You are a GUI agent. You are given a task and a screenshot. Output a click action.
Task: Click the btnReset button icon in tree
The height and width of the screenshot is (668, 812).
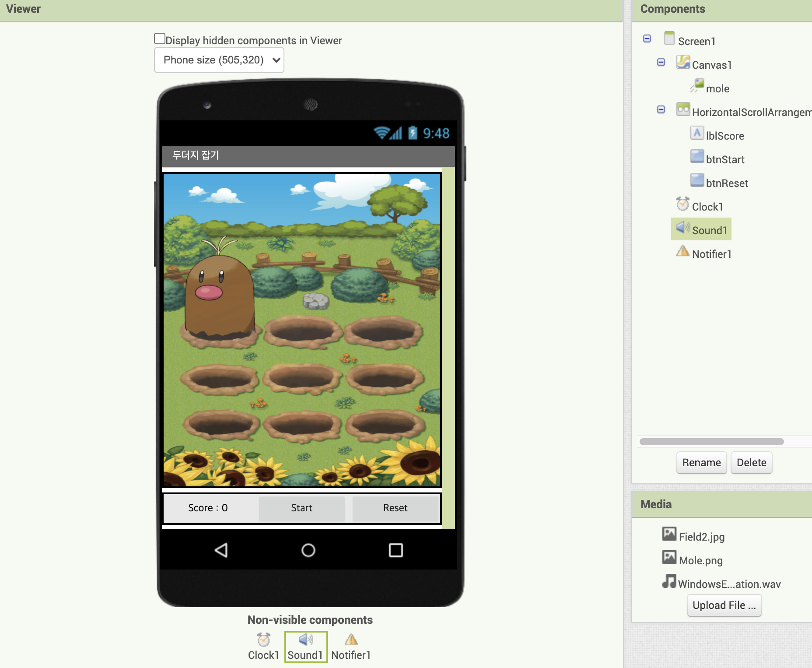point(697,180)
